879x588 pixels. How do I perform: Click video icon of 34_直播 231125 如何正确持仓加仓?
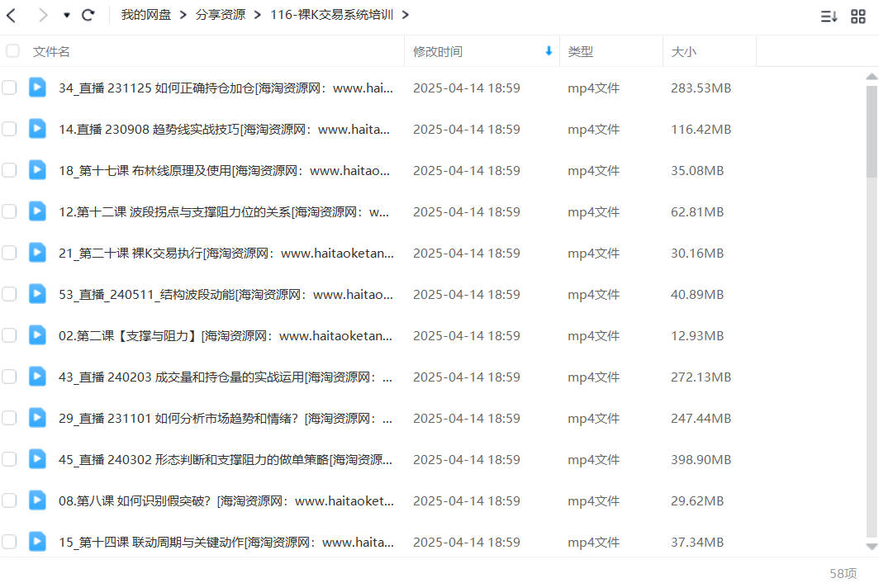37,88
